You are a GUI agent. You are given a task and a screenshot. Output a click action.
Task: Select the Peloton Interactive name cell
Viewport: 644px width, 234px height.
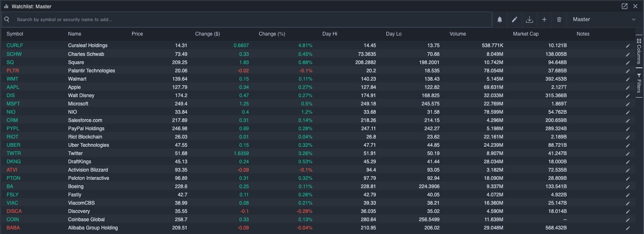(x=89, y=178)
